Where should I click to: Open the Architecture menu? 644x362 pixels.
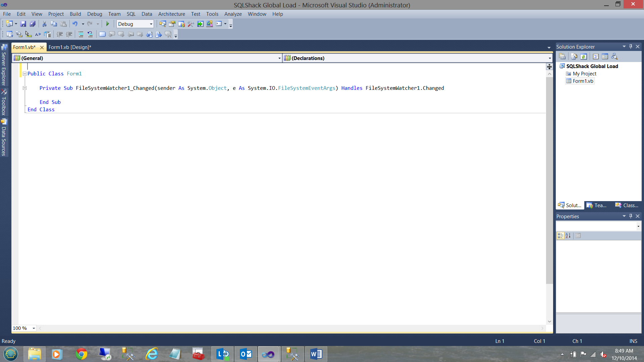tap(171, 14)
